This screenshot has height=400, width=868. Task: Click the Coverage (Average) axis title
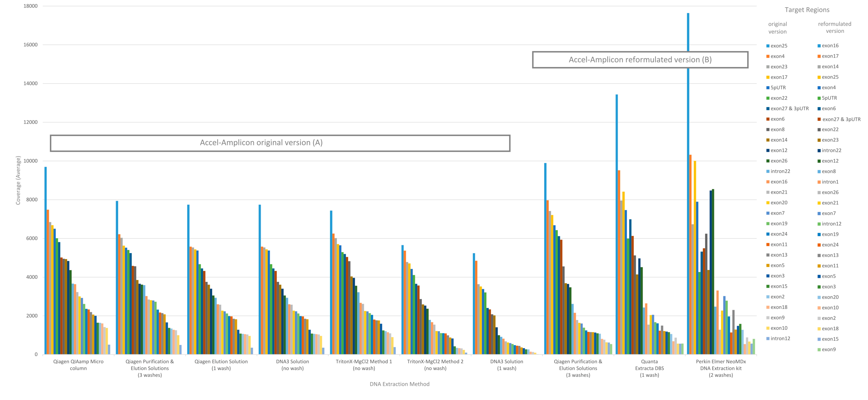18,180
